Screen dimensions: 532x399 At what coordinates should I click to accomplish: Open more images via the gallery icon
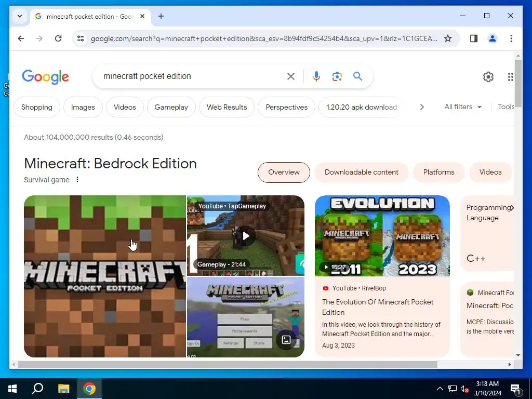tap(286, 339)
